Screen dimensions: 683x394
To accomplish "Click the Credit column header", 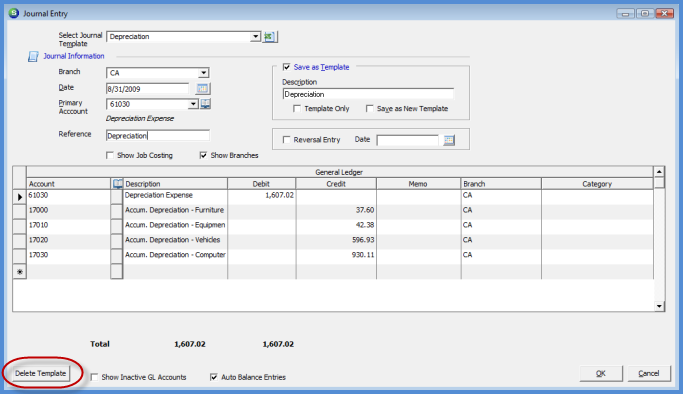I will pyautogui.click(x=336, y=184).
